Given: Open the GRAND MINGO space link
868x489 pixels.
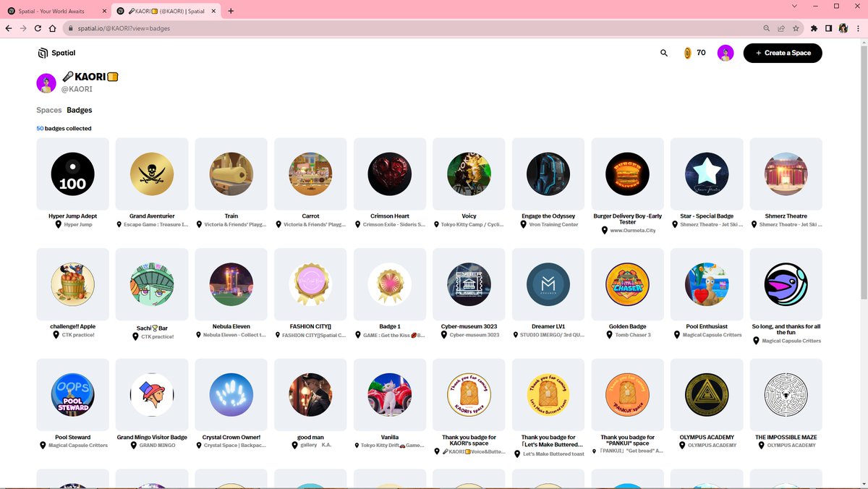Looking at the screenshot, I should pos(158,446).
